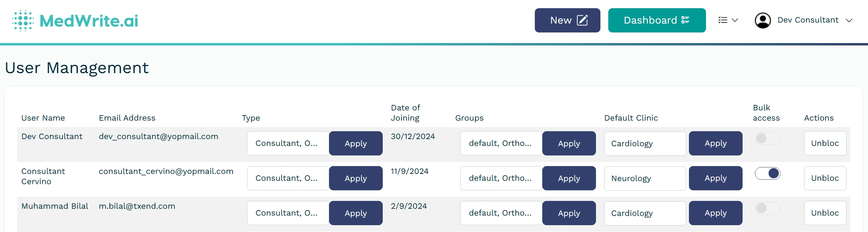Click the pencil icon inside the New button
Image resolution: width=868 pixels, height=232 pixels.
pos(583,20)
